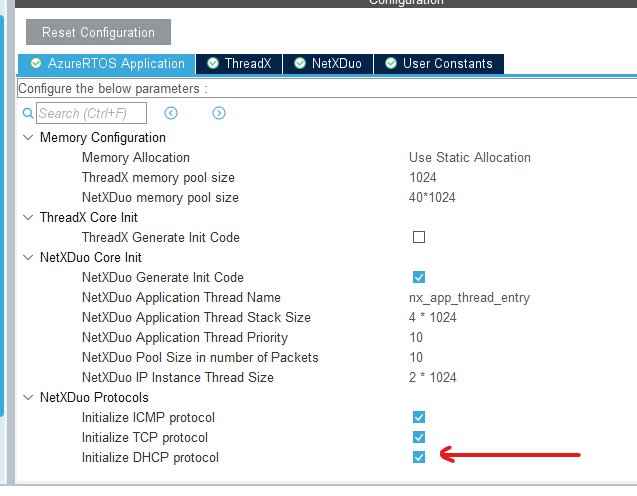This screenshot has height=496, width=637.
Task: Click the ThreadX Core Init heading
Action: (89, 217)
